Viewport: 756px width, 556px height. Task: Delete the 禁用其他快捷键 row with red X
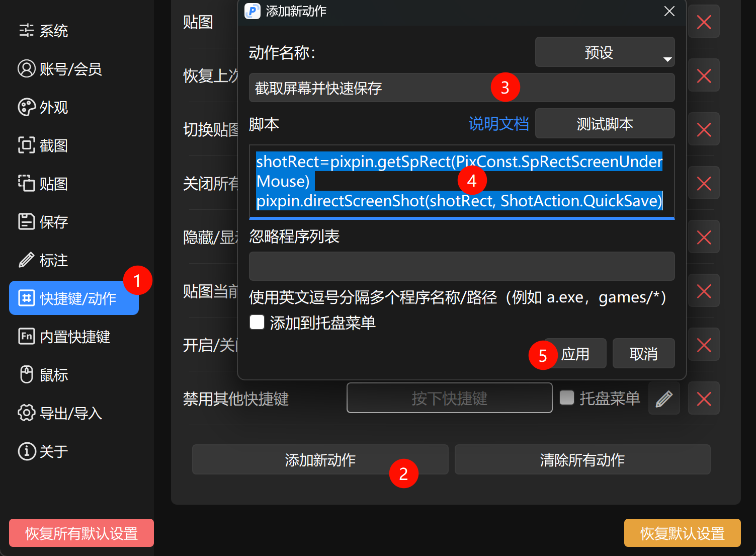tap(704, 398)
